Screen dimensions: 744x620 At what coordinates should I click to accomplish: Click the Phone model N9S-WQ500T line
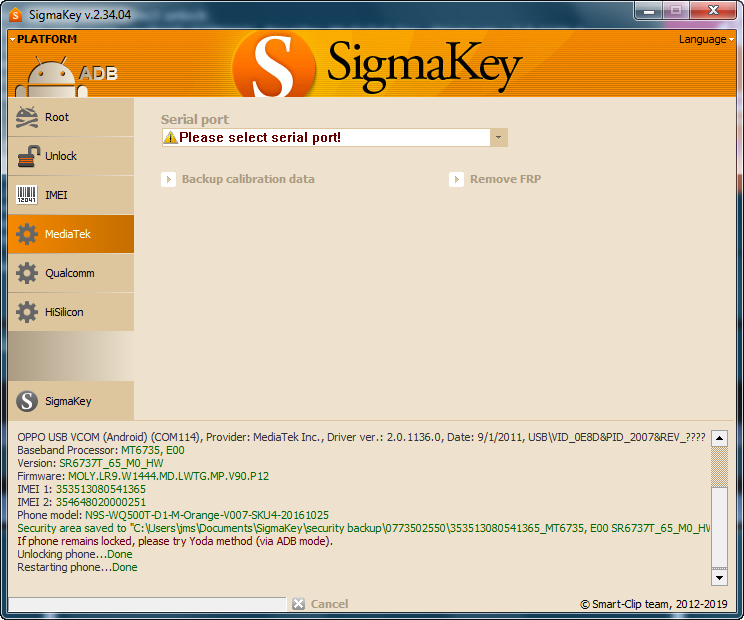pyautogui.click(x=173, y=515)
